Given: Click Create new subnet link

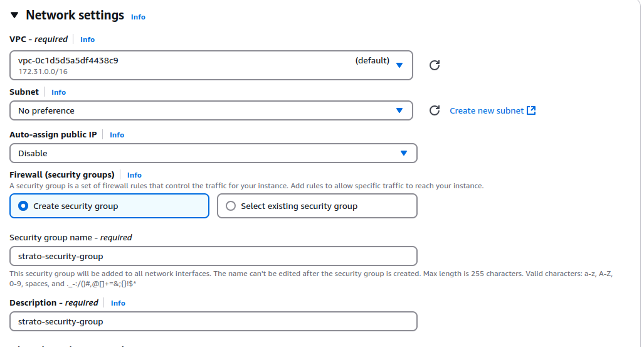Looking at the screenshot, I should pos(487,110).
